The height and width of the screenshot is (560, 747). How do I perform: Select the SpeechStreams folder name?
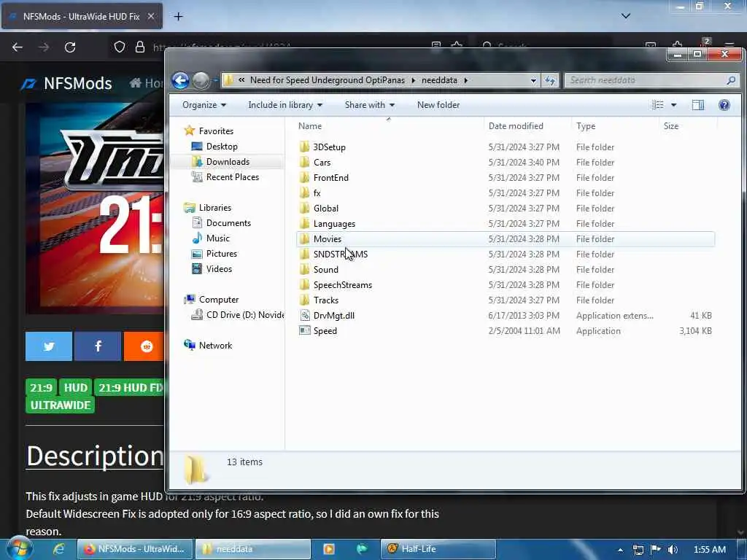coord(343,285)
